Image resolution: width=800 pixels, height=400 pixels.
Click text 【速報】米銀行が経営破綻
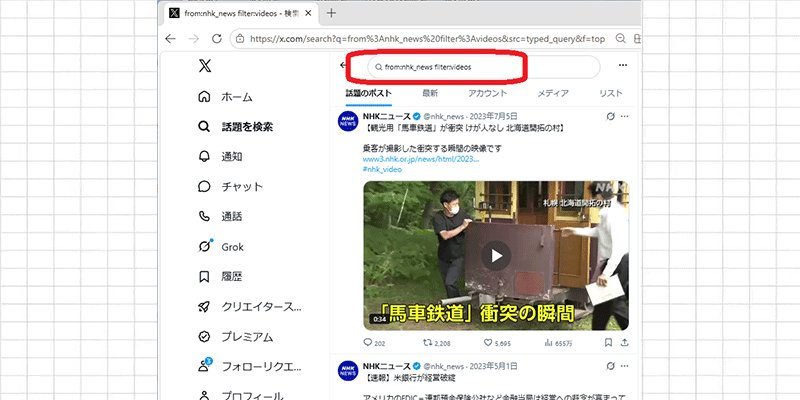(x=409, y=378)
